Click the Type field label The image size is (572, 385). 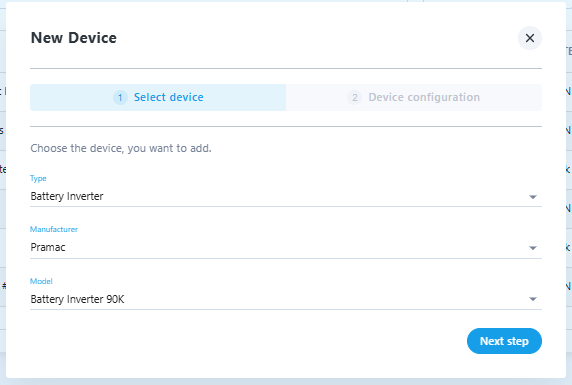(x=38, y=178)
